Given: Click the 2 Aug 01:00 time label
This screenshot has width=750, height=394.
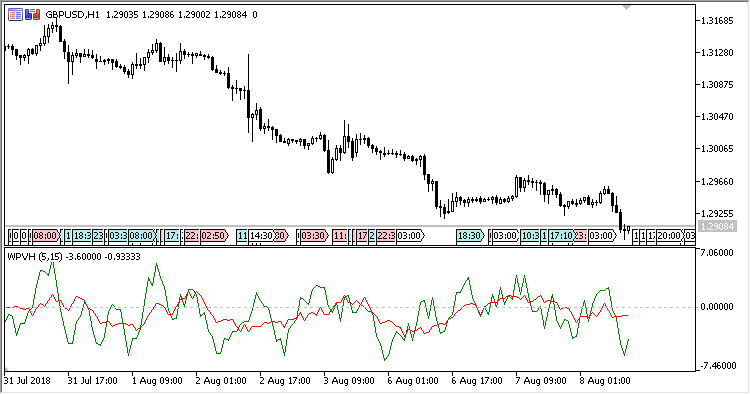Looking at the screenshot, I should 221,381.
